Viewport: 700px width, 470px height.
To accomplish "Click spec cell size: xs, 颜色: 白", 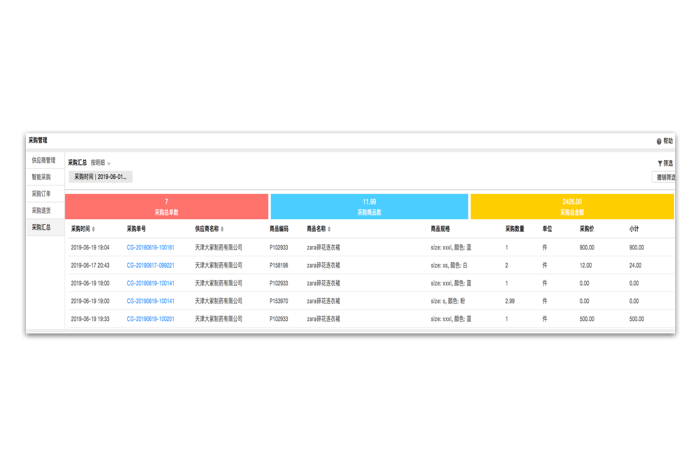I will coord(449,265).
